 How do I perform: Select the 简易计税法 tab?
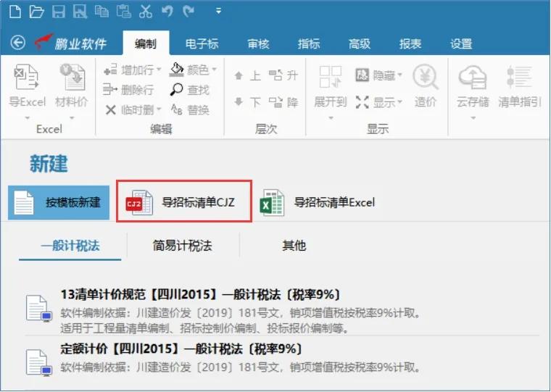point(183,246)
